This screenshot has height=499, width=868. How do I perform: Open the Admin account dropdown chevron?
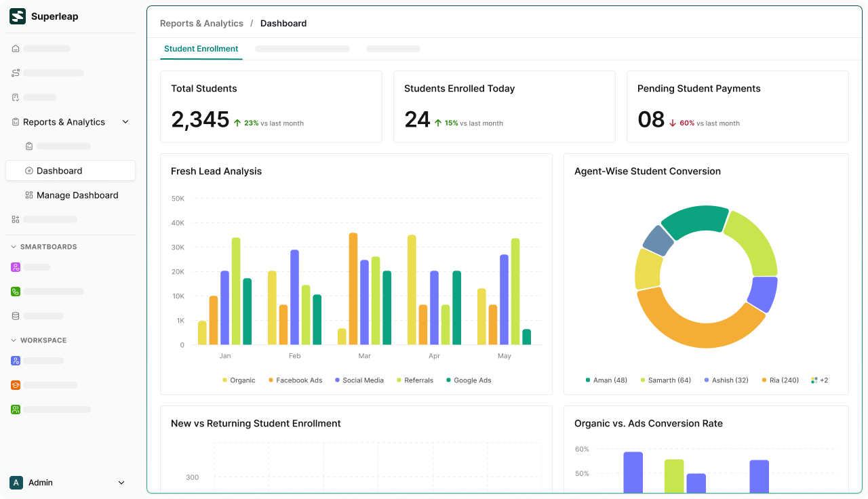(x=121, y=483)
